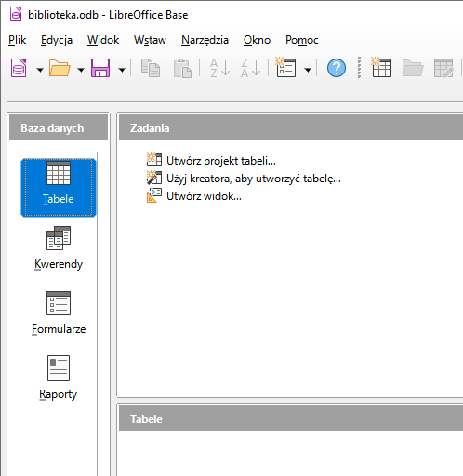
Task: Open the Widok menu
Action: point(103,40)
